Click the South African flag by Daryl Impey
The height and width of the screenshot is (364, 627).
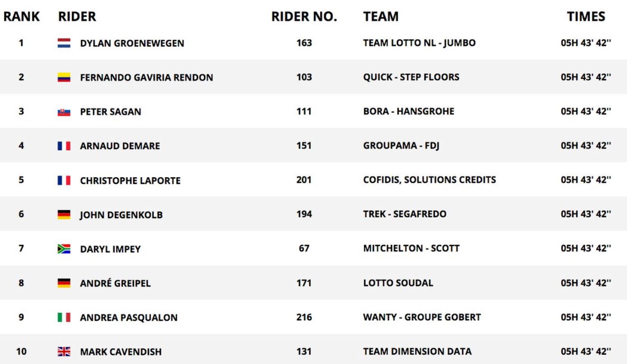64,249
